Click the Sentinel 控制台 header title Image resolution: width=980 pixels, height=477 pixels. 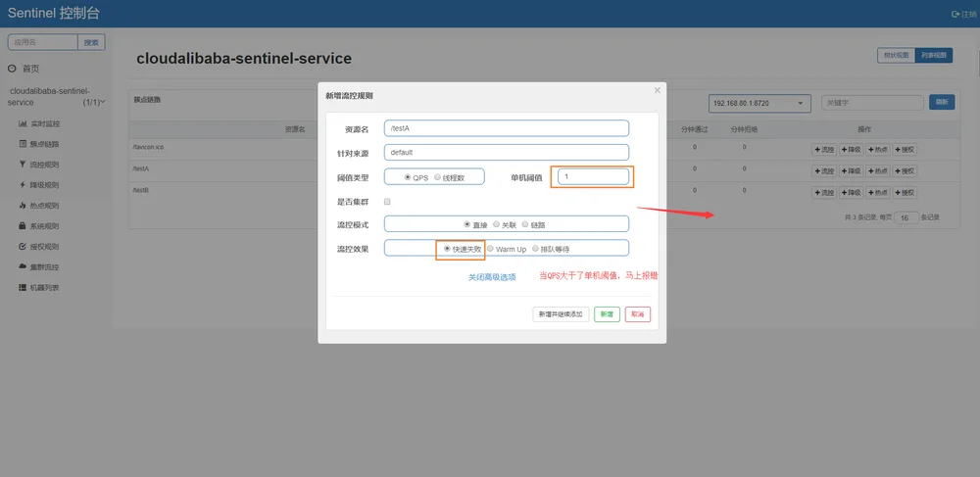53,13
